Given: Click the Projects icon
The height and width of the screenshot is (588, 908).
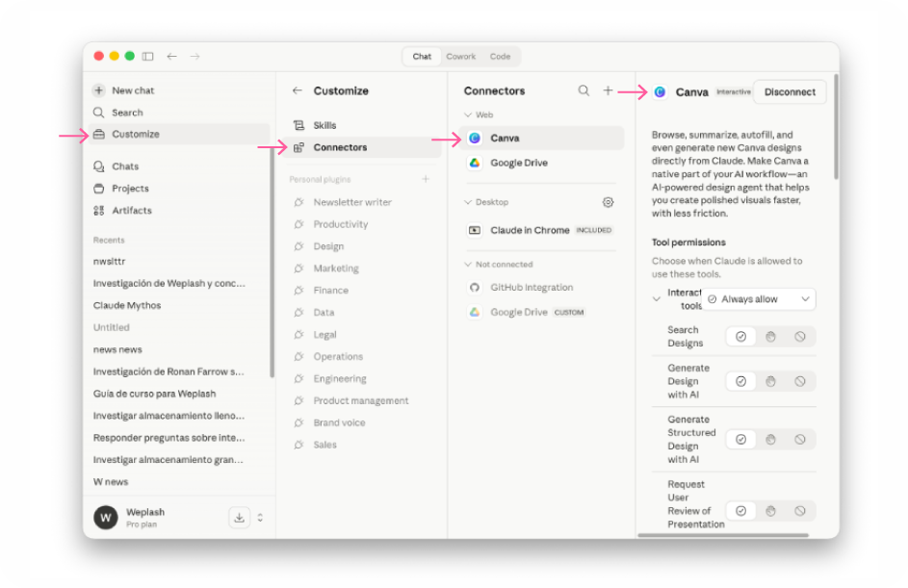Looking at the screenshot, I should coord(99,189).
